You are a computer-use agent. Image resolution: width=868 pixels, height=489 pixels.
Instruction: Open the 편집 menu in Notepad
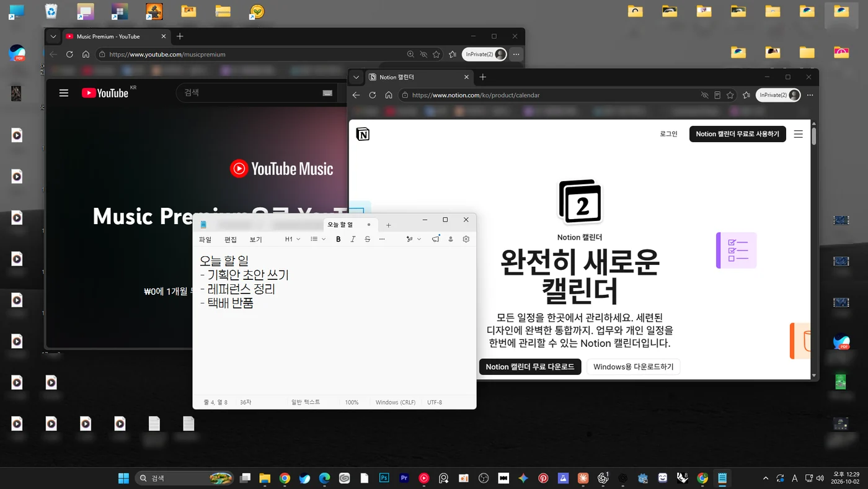(x=231, y=240)
